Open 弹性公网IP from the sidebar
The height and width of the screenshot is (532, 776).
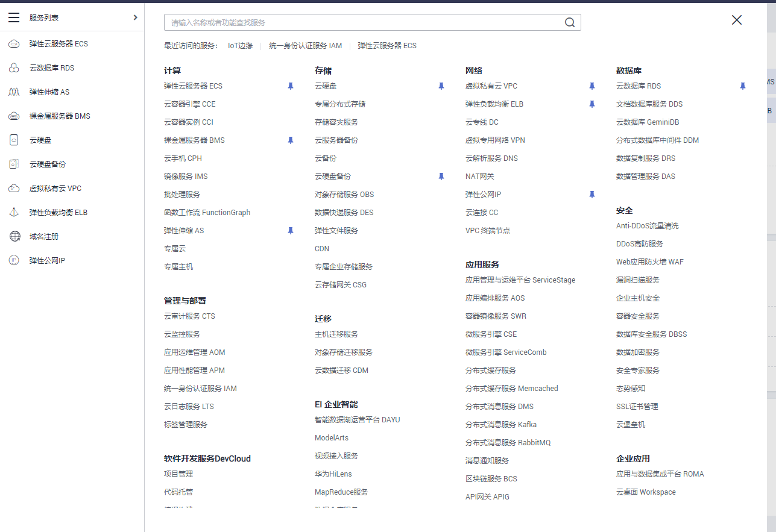(14, 260)
